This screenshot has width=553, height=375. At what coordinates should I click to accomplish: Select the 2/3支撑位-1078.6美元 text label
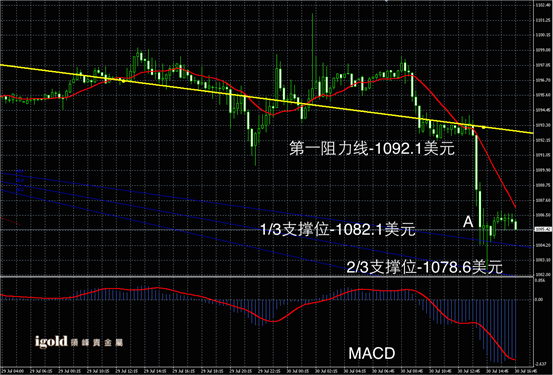(425, 267)
